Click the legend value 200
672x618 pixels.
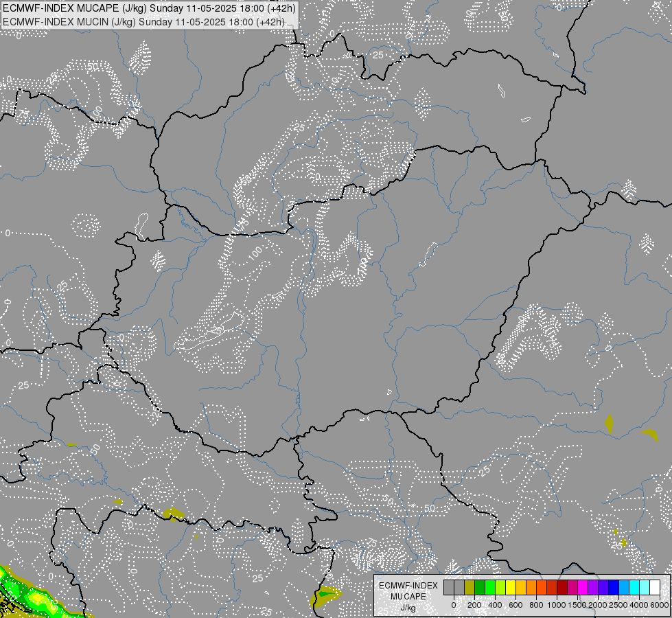pos(474,605)
